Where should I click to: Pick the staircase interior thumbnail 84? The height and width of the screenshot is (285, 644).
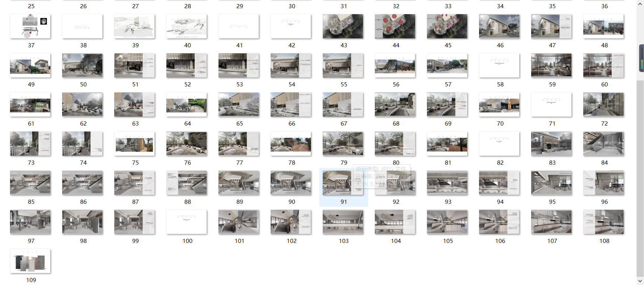coord(603,144)
